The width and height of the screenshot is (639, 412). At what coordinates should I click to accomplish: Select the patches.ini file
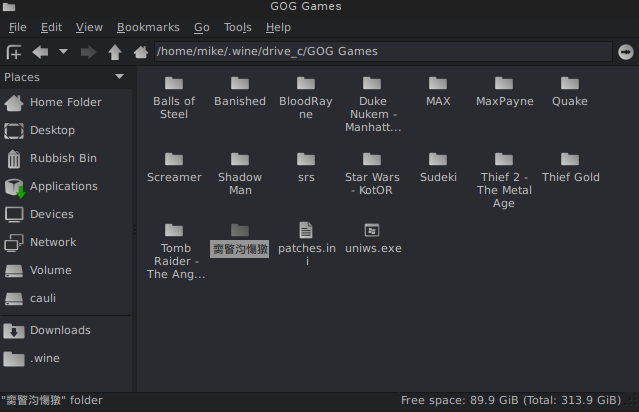click(x=306, y=244)
